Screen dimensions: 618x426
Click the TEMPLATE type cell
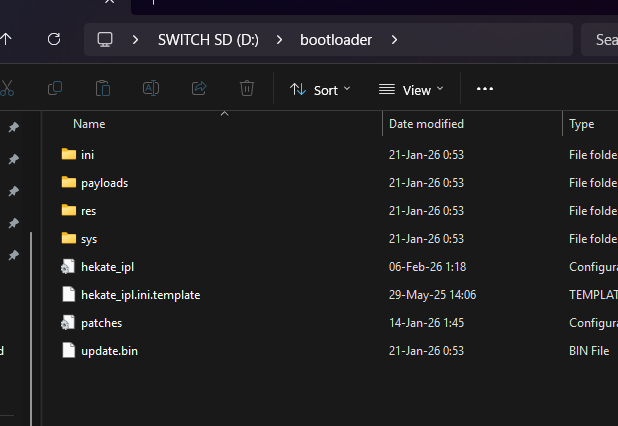tap(593, 295)
